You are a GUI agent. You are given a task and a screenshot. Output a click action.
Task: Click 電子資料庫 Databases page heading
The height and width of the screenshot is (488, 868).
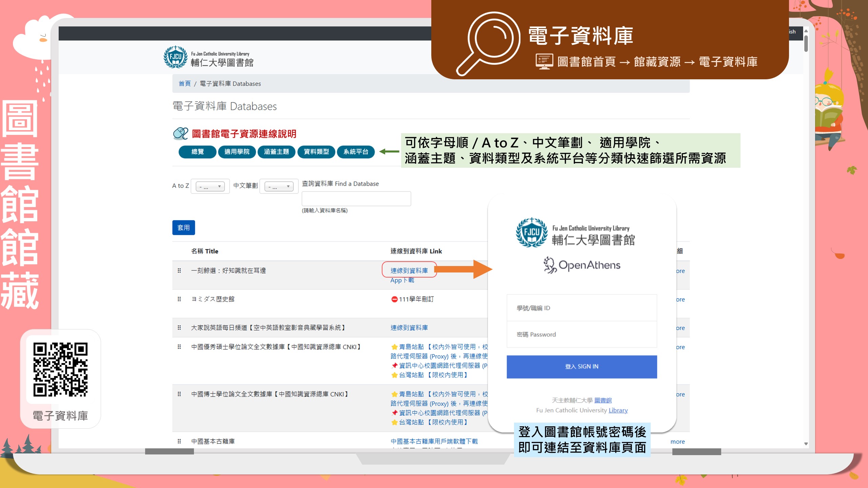pos(224,106)
